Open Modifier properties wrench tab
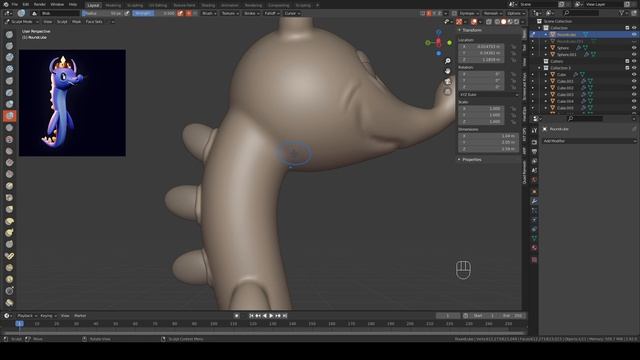 (534, 201)
